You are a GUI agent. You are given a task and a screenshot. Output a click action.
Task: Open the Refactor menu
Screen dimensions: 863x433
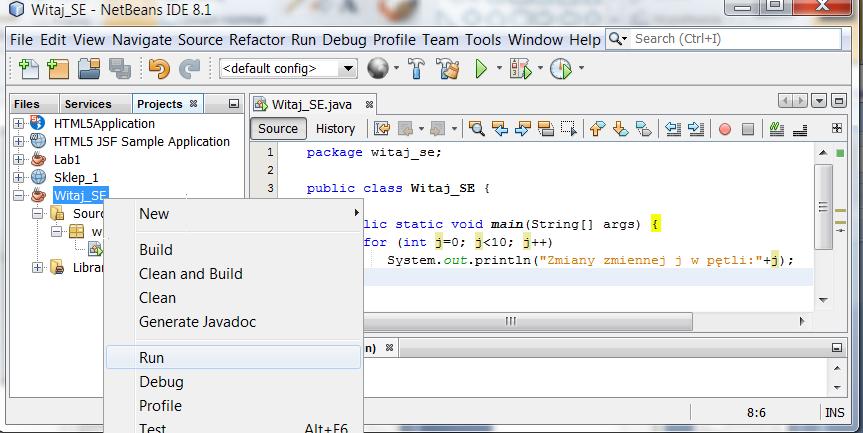tap(257, 40)
